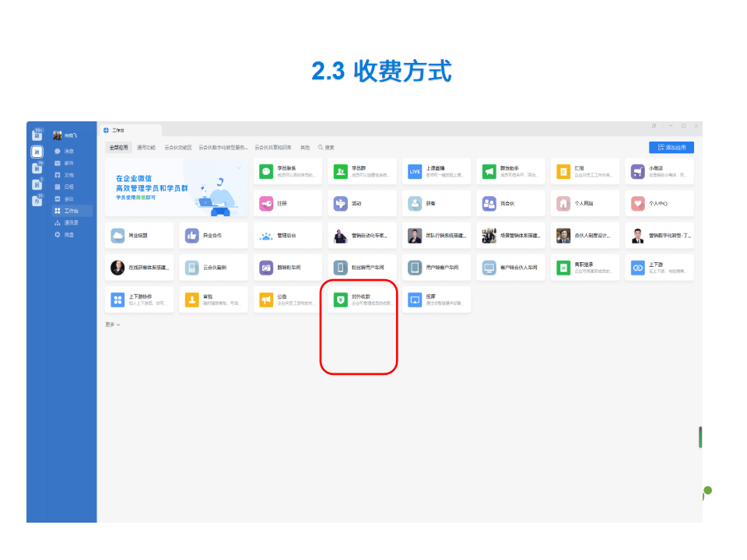Click the banner 在企业微信 高效管理学员和学员群
This screenshot has height=560, width=747.
coord(177,187)
